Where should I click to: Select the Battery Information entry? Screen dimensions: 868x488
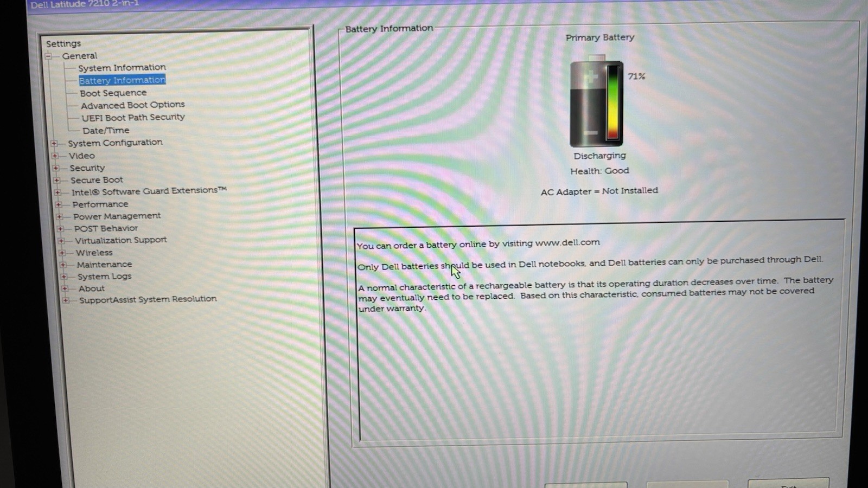pos(122,80)
